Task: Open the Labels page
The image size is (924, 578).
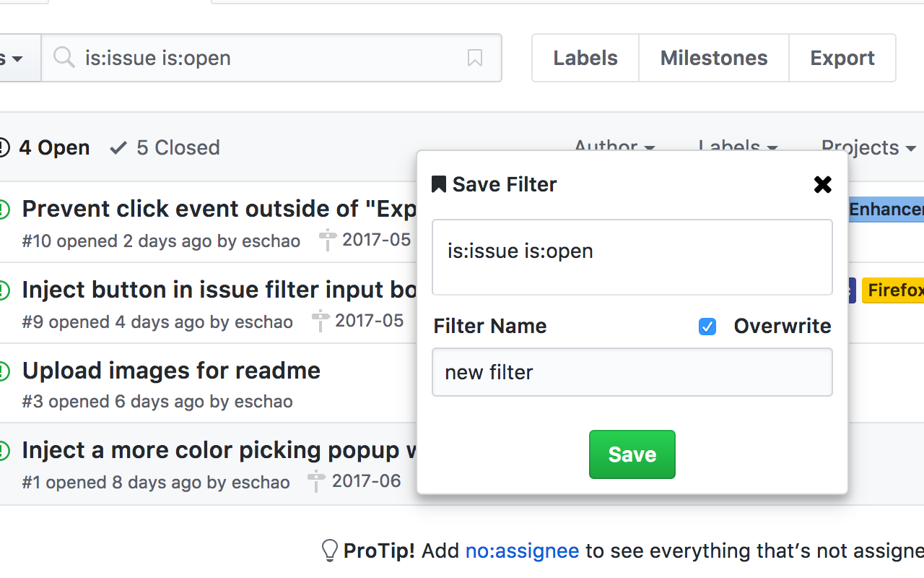Action: (585, 58)
